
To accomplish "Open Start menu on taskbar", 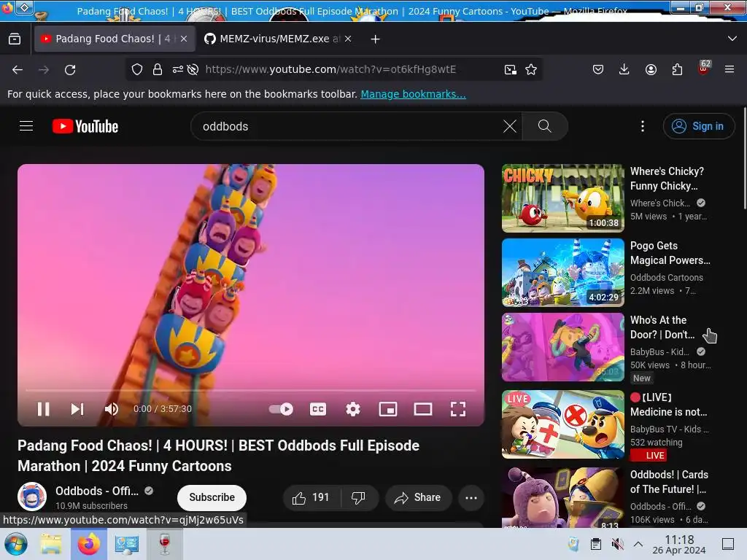I will pyautogui.click(x=16, y=544).
